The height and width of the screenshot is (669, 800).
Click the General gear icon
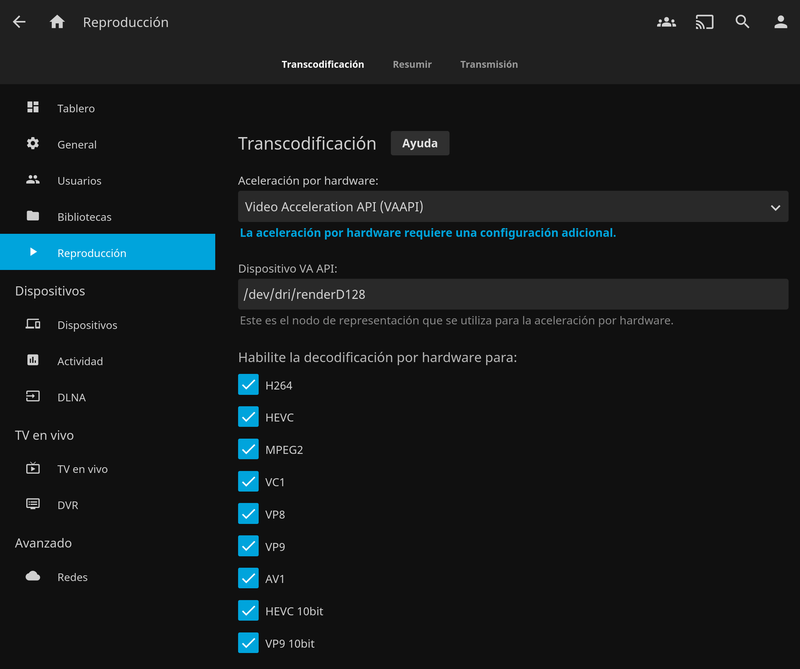[x=33, y=143]
